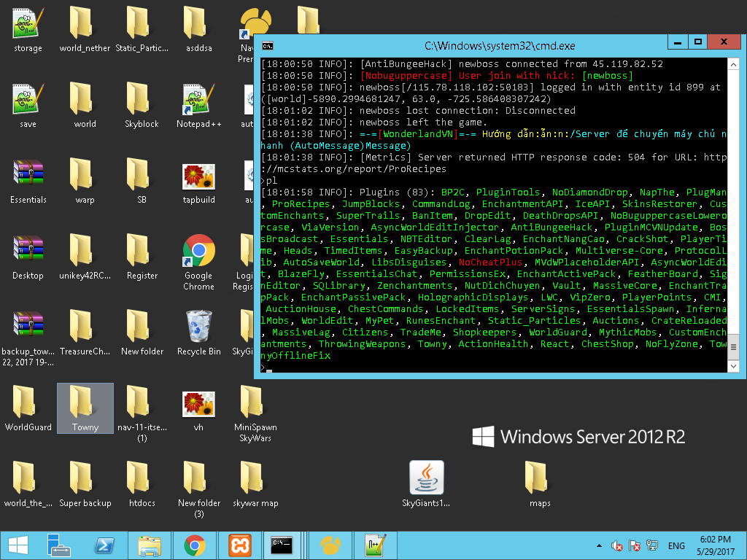
Task: Toggle the muted volume tray icon
Action: (617, 545)
